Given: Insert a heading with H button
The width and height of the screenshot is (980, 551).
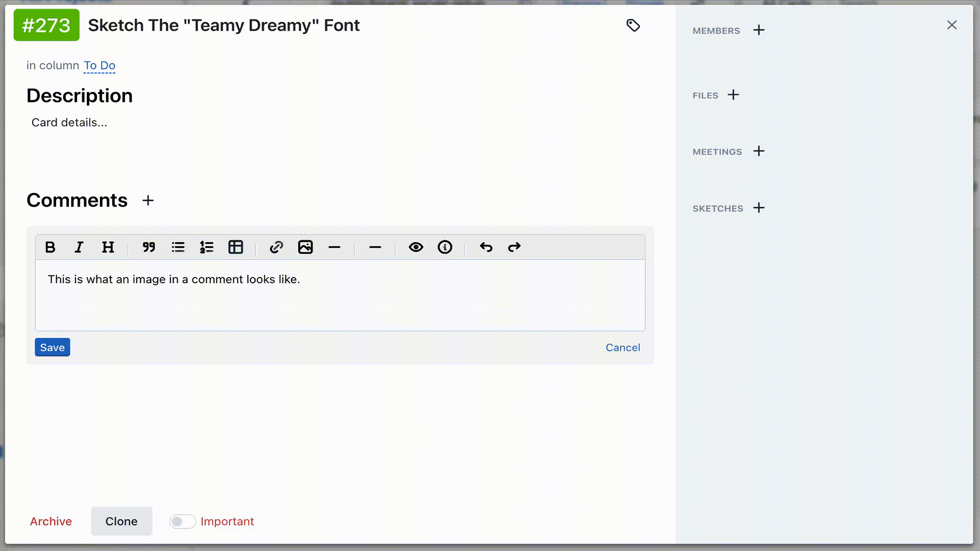Looking at the screenshot, I should point(108,247).
